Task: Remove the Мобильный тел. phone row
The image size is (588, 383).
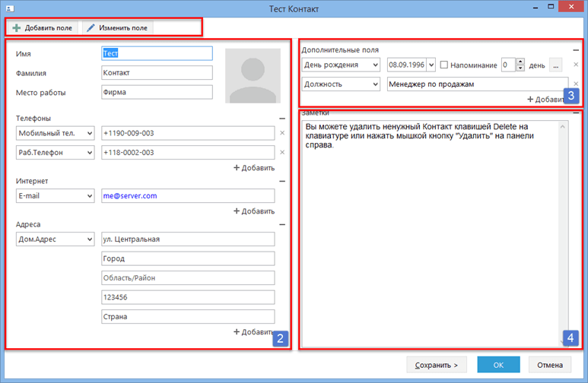Action: click(282, 133)
